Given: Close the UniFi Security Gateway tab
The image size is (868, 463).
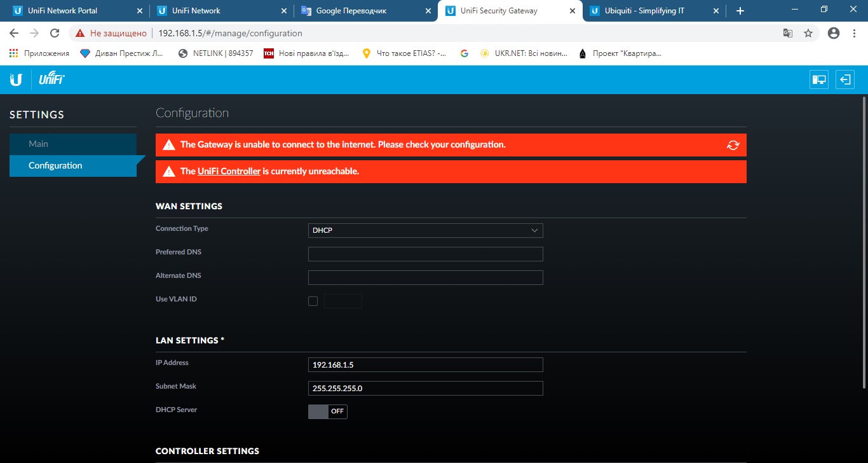Looking at the screenshot, I should [573, 11].
